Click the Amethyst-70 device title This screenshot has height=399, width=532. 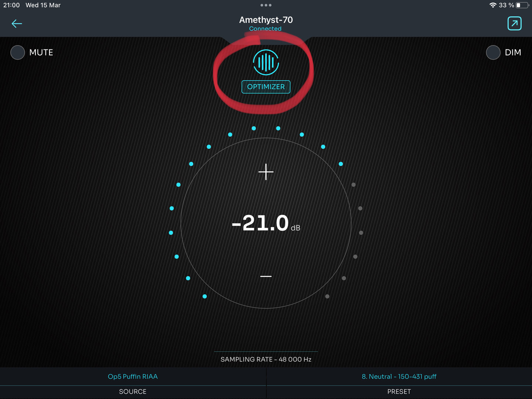[266, 20]
